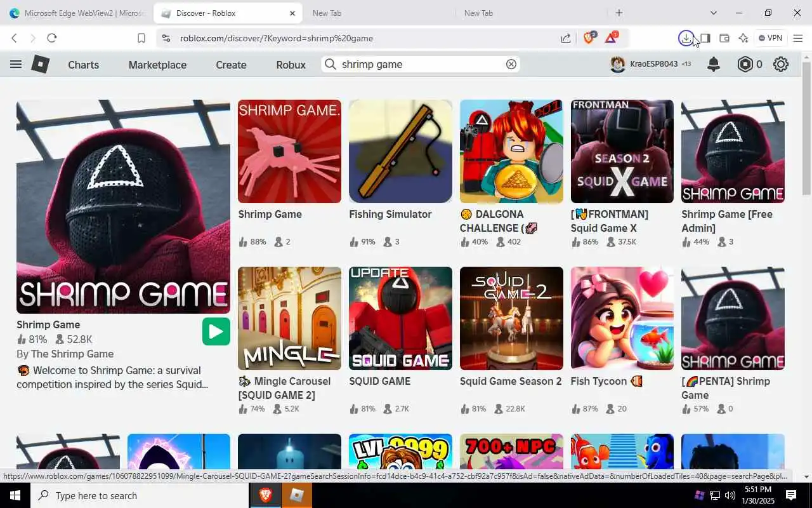The height and width of the screenshot is (508, 812).
Task: Open the By The Shrimp Game creator link
Action: click(x=65, y=354)
